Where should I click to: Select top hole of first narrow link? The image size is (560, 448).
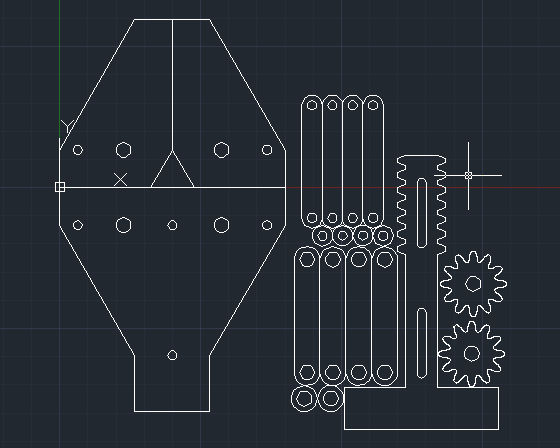(312, 105)
